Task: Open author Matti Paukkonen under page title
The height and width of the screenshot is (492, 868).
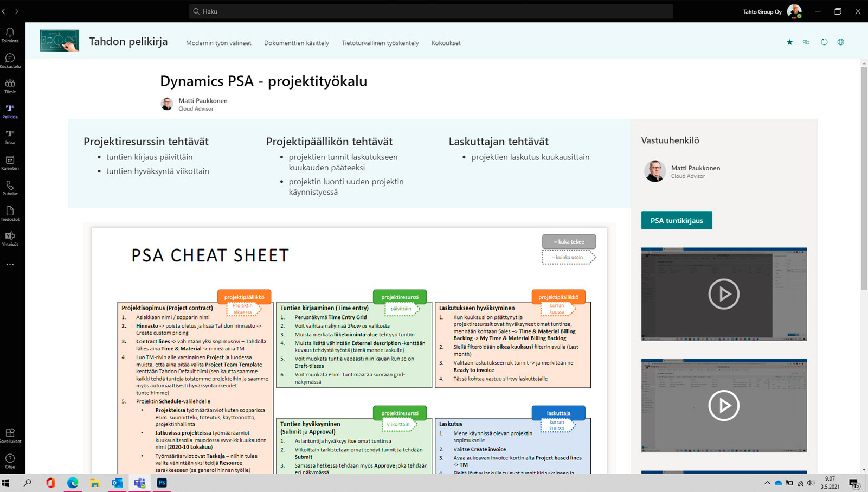Action: pos(203,100)
